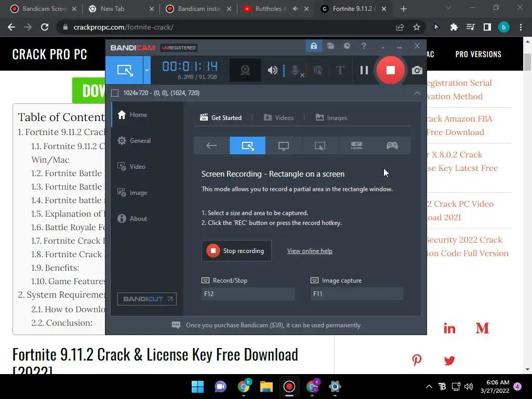Click the Image capture hotkey field F11

pos(357,294)
